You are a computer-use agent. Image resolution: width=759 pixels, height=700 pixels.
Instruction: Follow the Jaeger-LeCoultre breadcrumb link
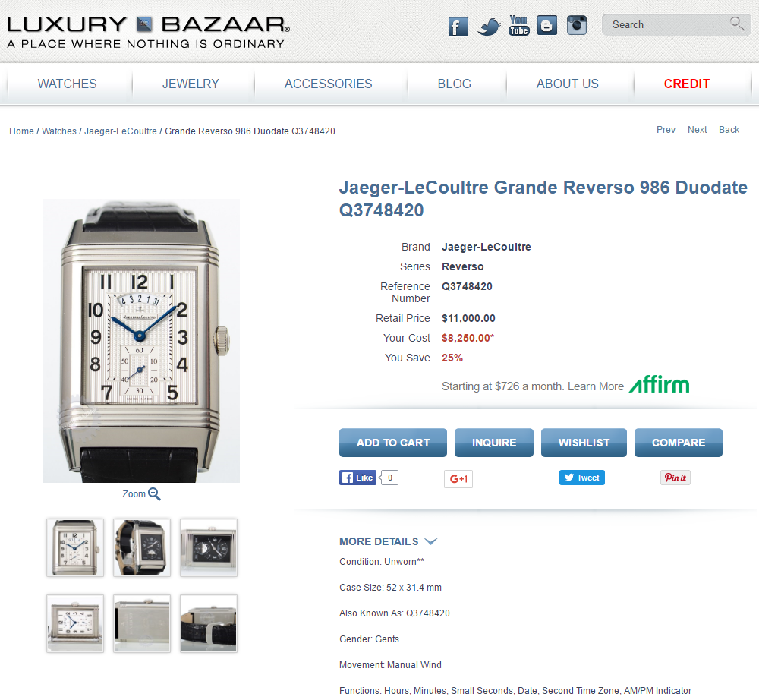[x=121, y=131]
